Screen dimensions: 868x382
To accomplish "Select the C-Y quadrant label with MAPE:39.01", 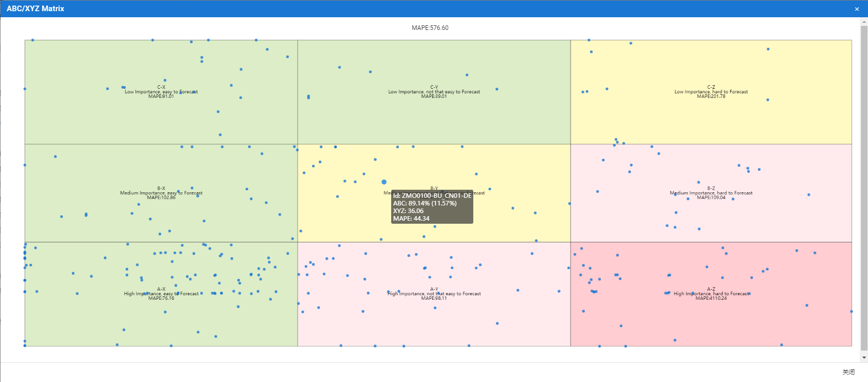I will pyautogui.click(x=434, y=92).
